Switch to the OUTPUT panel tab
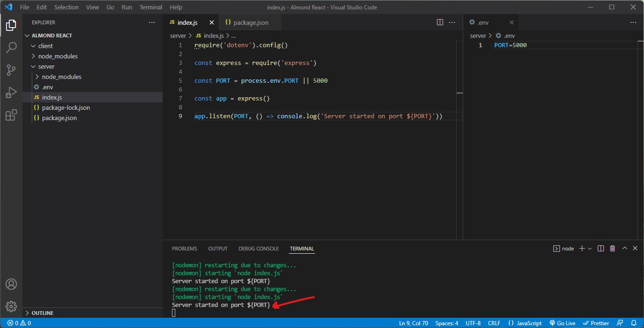This screenshot has height=328, width=644. (x=218, y=249)
